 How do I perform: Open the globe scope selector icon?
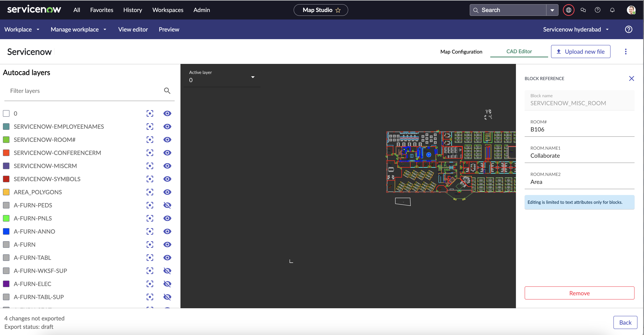coord(569,10)
